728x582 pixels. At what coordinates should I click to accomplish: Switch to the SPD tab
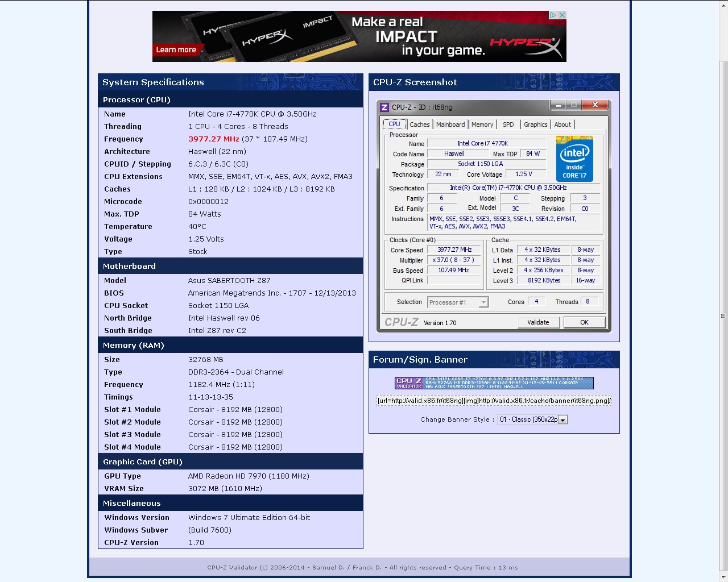508,124
